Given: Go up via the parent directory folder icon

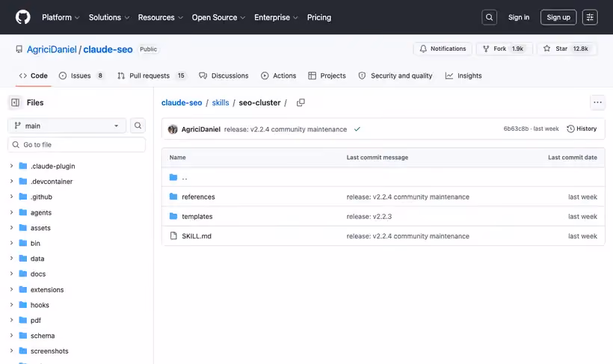Looking at the screenshot, I should [x=173, y=177].
